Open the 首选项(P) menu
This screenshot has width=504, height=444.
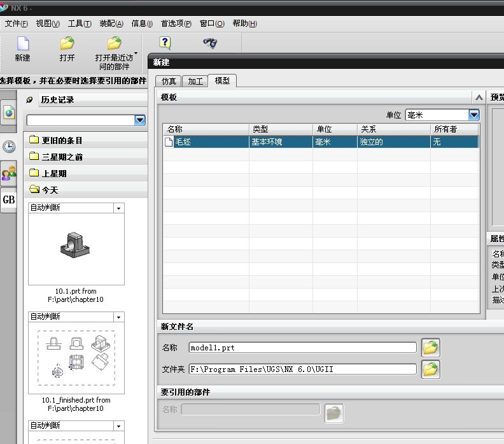(176, 24)
